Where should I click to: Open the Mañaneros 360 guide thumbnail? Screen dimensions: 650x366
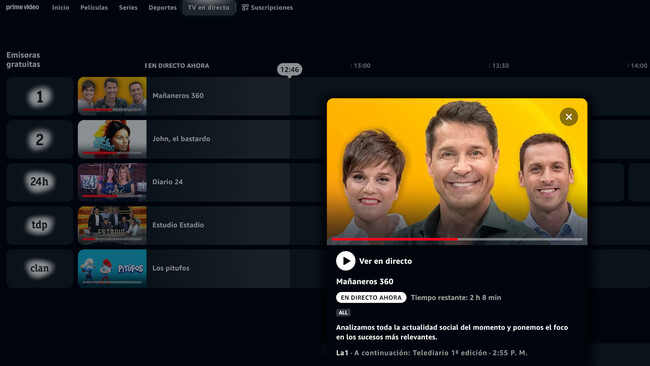coord(112,96)
